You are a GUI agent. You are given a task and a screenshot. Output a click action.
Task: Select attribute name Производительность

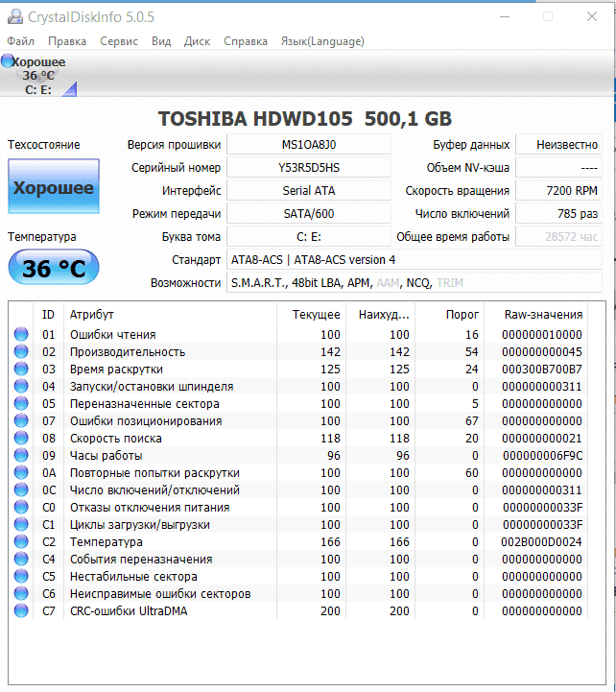click(x=128, y=351)
